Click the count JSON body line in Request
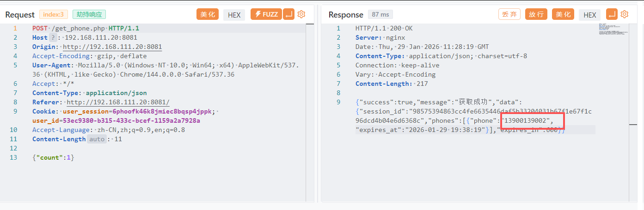This screenshot has width=644, height=210. [x=53, y=157]
